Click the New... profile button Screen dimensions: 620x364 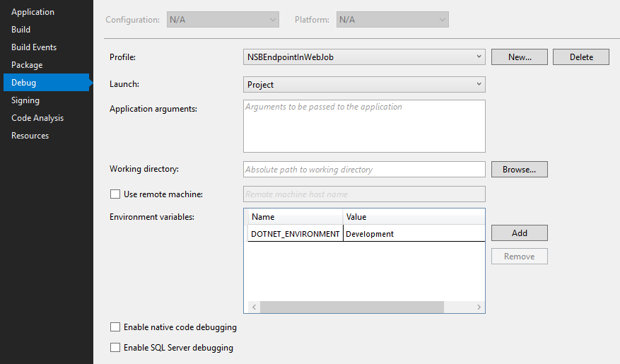pyautogui.click(x=520, y=57)
